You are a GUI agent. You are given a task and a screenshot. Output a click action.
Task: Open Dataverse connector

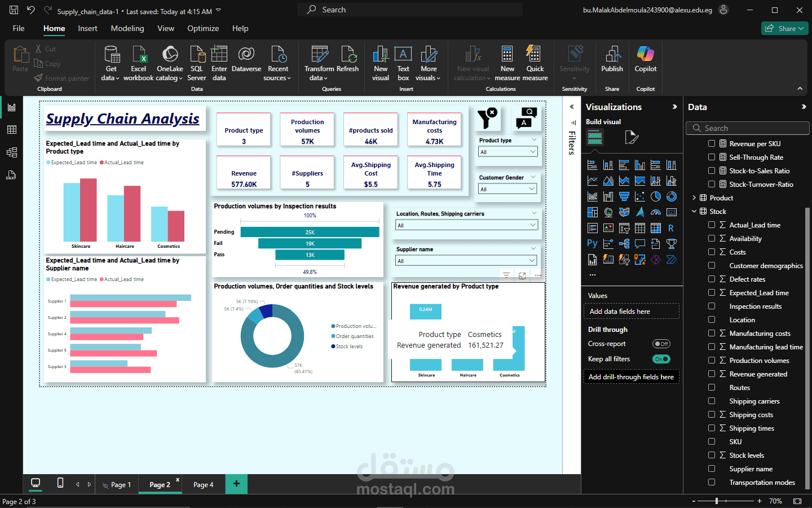tap(246, 59)
